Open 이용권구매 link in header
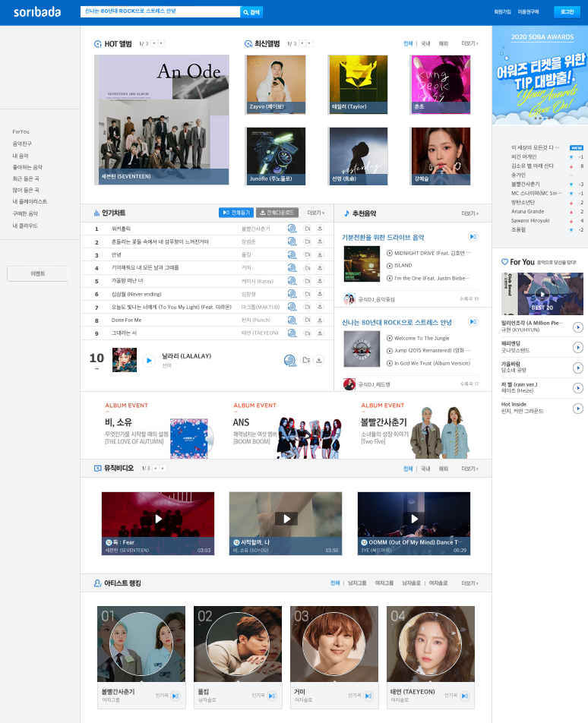This screenshot has height=723, width=588. 528,12
